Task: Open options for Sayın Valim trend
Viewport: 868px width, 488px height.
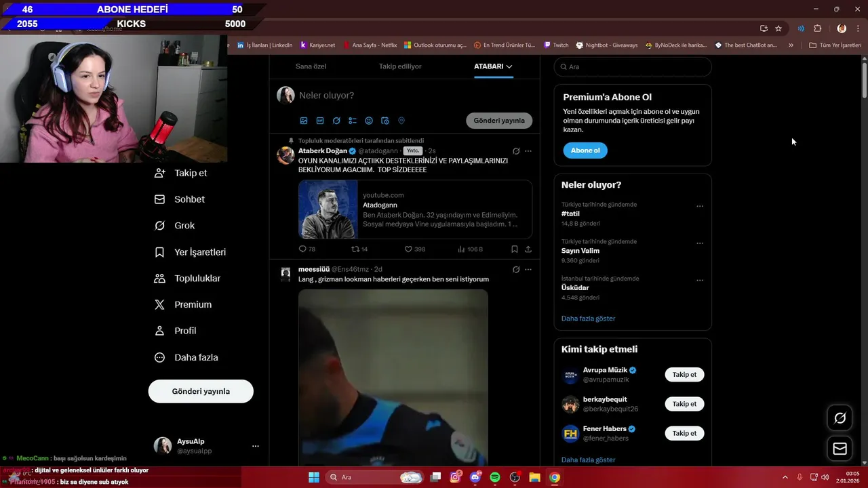Action: click(x=700, y=243)
